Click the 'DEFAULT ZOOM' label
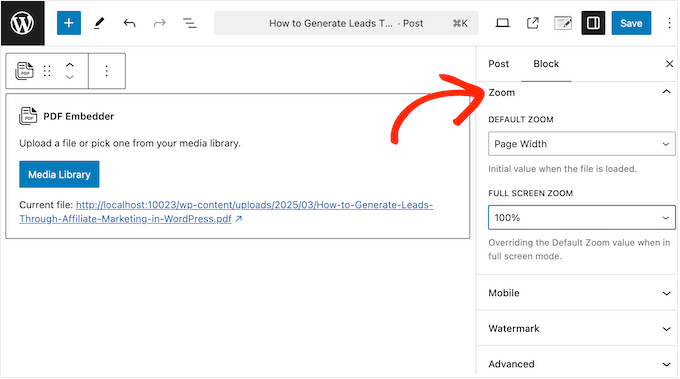 click(520, 120)
